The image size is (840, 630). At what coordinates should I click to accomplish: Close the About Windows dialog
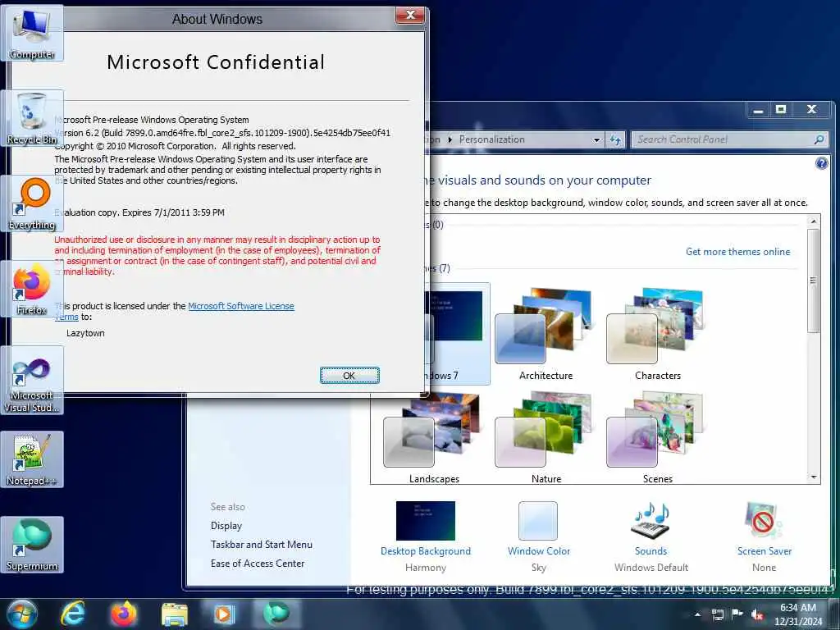[x=410, y=15]
